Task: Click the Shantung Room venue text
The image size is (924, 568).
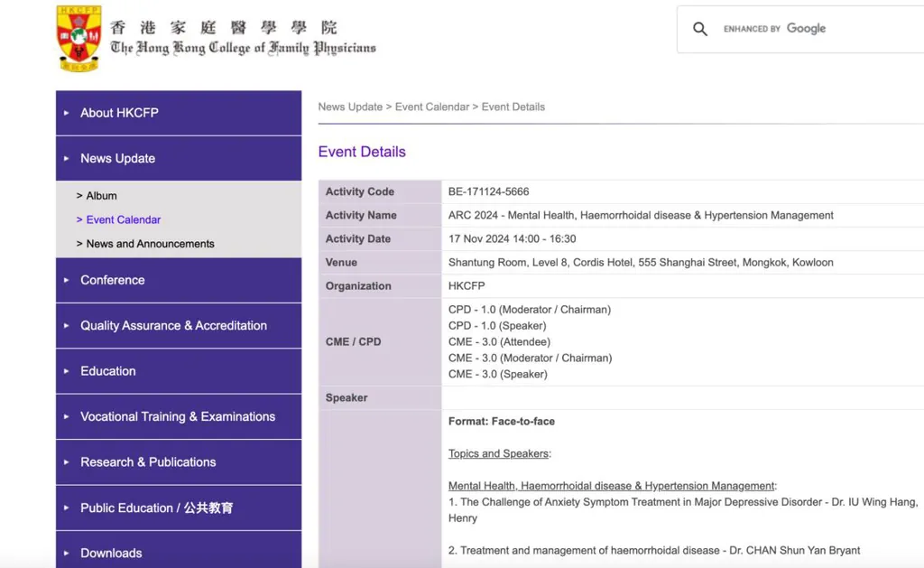Action: pos(641,263)
